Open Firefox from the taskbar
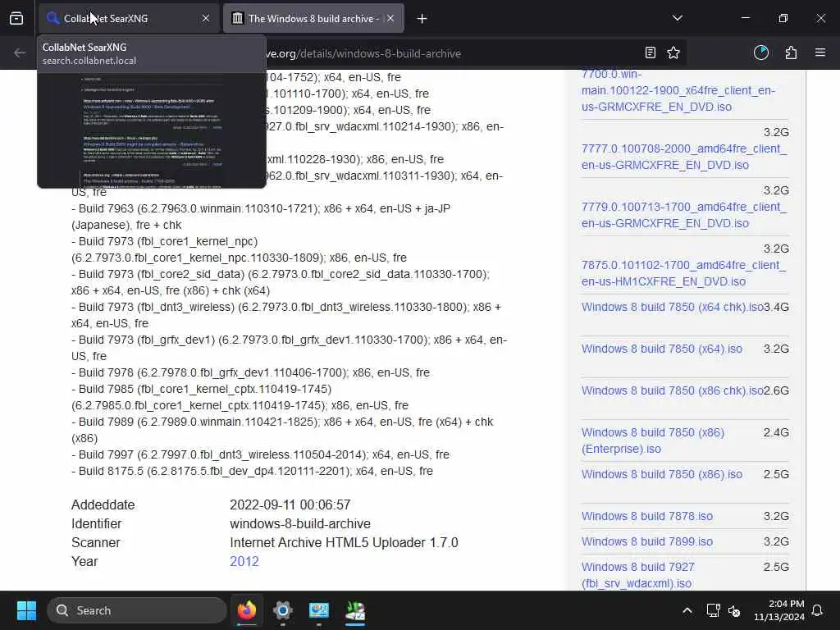This screenshot has height=630, width=840. [x=246, y=610]
